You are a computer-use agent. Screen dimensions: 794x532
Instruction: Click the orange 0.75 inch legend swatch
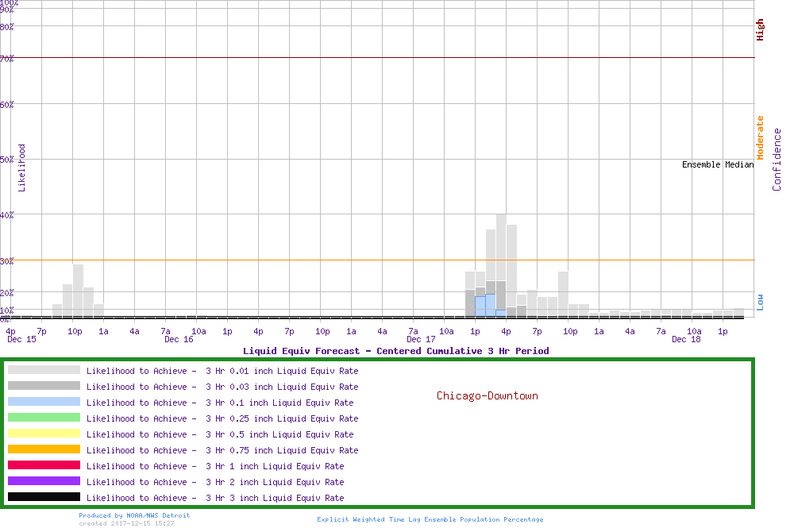[44, 449]
